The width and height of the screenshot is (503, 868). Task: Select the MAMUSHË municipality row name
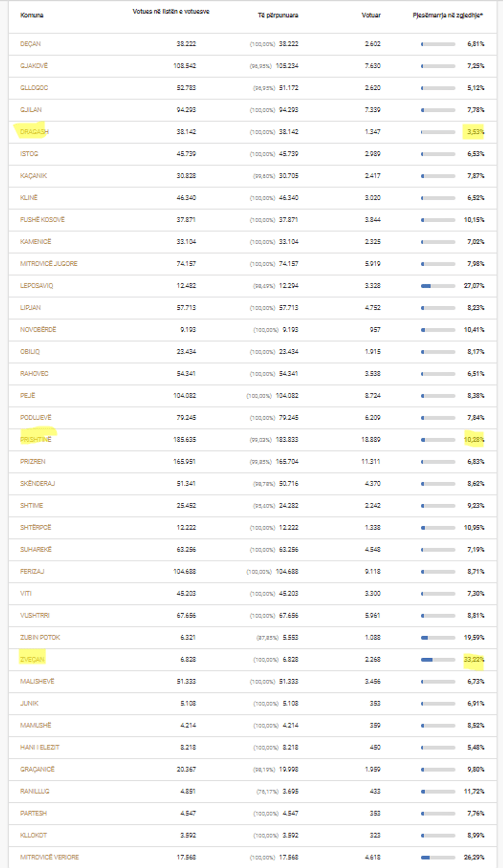click(x=35, y=725)
